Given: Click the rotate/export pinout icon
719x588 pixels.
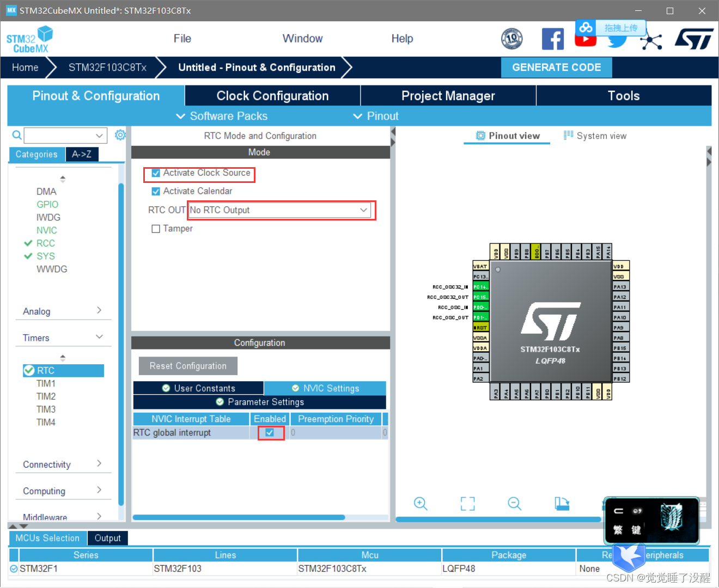Looking at the screenshot, I should pos(562,504).
